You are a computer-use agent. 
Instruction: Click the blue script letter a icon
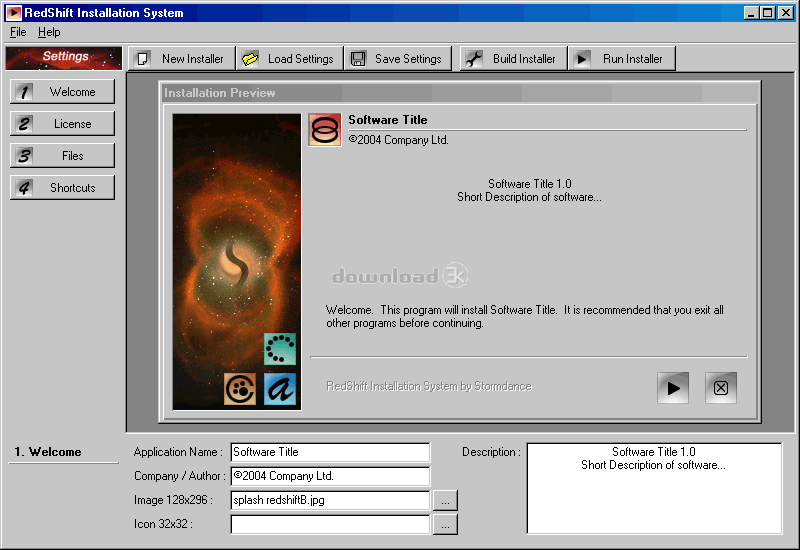pos(280,389)
